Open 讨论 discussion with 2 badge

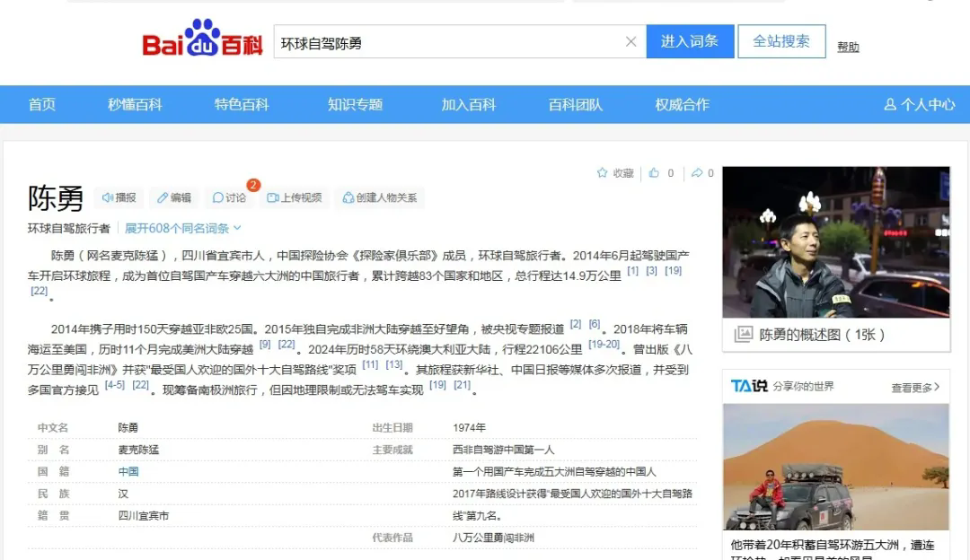[x=230, y=197]
